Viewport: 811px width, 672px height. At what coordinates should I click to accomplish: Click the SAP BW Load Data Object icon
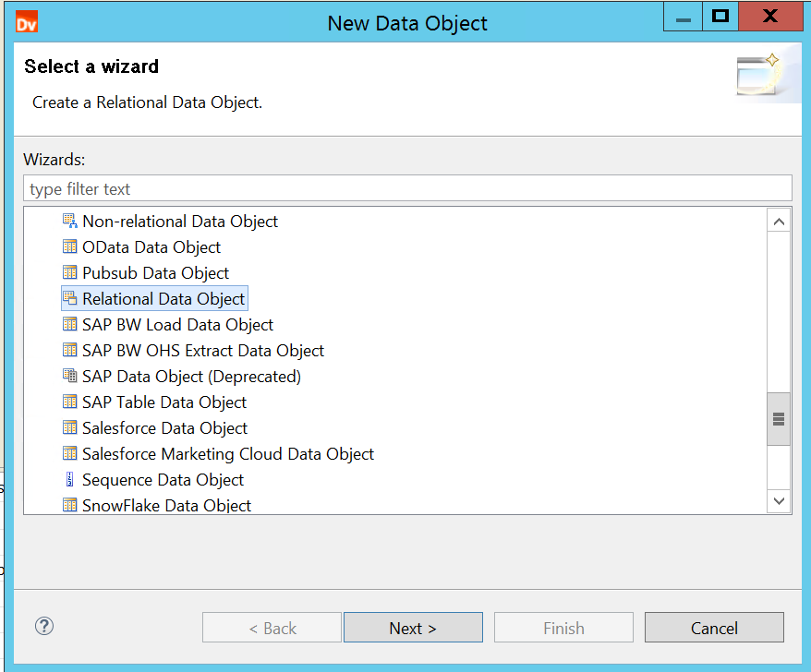(69, 325)
